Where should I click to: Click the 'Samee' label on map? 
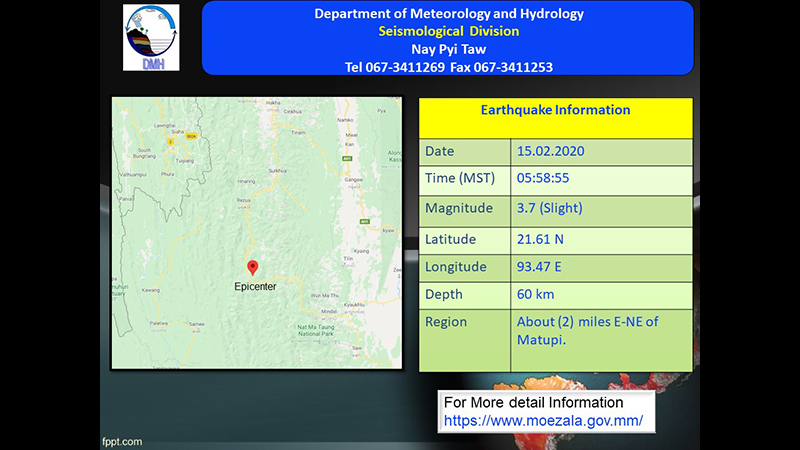point(196,324)
